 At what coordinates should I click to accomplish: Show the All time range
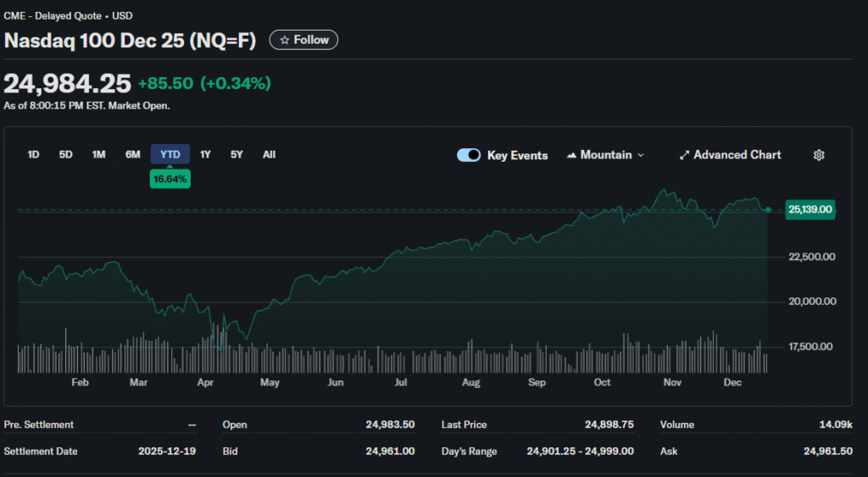[x=269, y=154]
